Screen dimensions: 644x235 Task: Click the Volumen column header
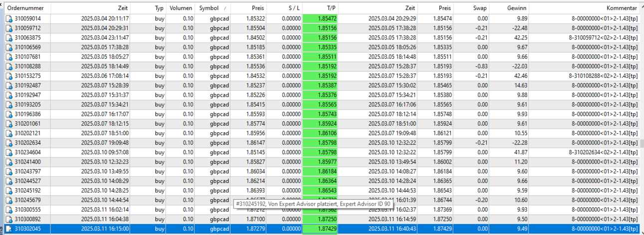(x=181, y=8)
